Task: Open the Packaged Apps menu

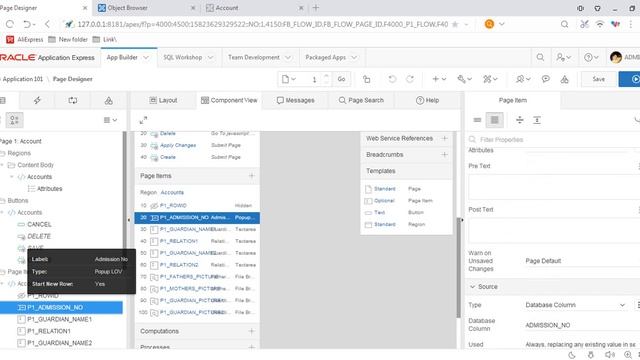Action: 331,58
